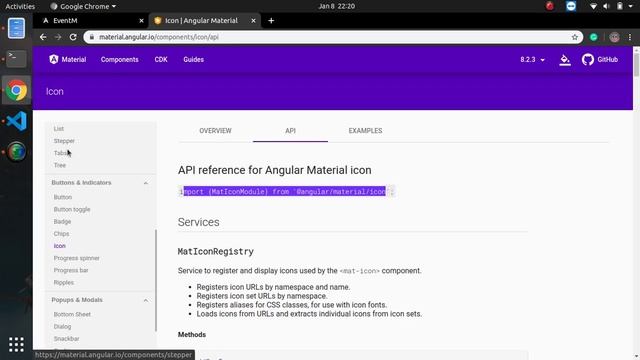640x360 pixels.
Task: Click the highlighted MatIconModule import code
Action: tap(284, 191)
